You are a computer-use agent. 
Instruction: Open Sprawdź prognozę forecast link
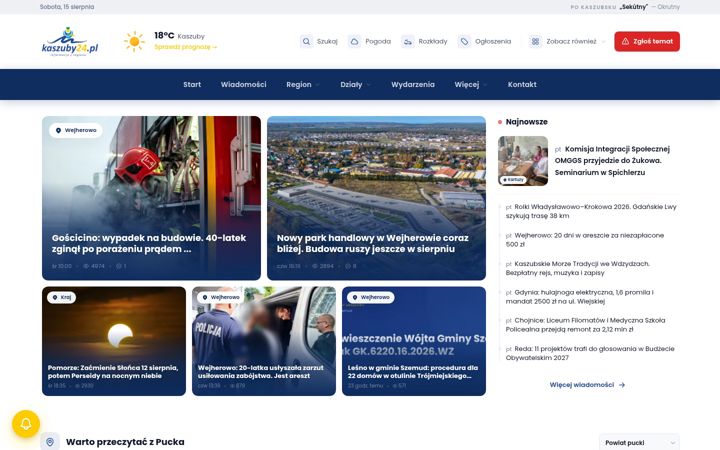(x=186, y=47)
